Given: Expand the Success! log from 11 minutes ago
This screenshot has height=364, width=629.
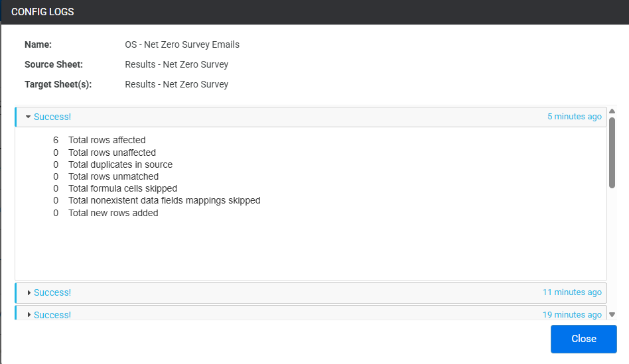Looking at the screenshot, I should [29, 292].
